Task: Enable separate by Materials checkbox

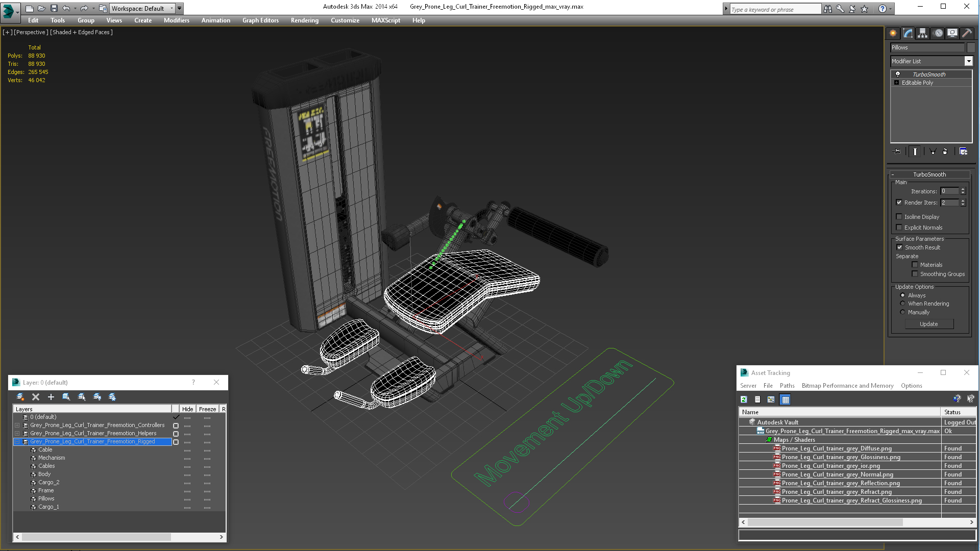Action: [x=915, y=265]
